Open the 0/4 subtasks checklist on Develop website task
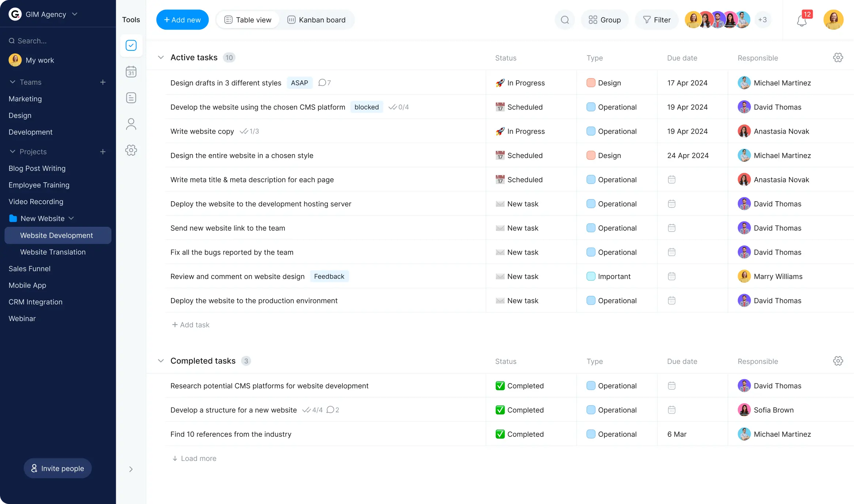Screen dimensions: 854x504 pyautogui.click(x=398, y=107)
